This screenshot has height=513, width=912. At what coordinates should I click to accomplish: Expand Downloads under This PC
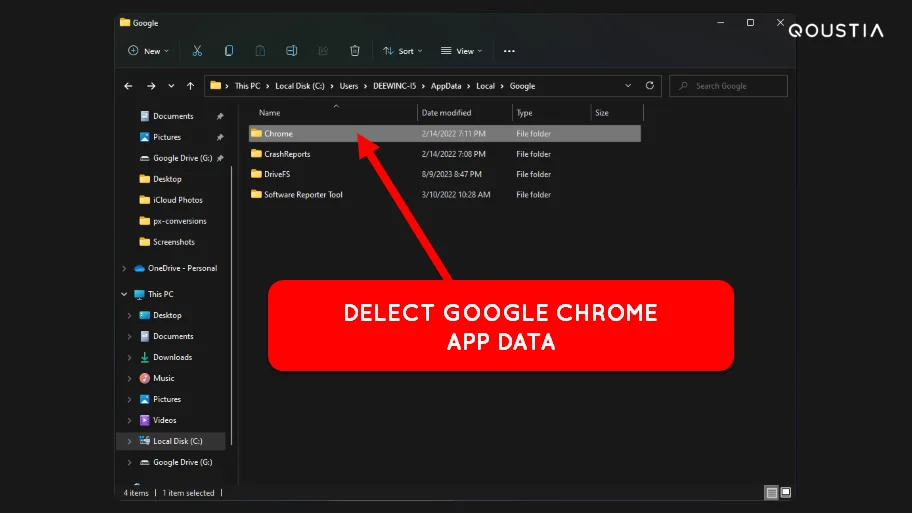129,357
